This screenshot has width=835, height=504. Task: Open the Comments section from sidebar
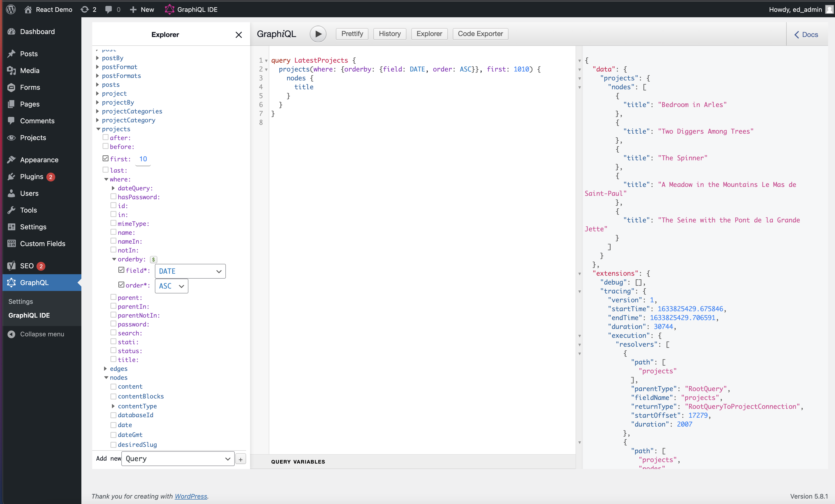[x=12, y=121]
